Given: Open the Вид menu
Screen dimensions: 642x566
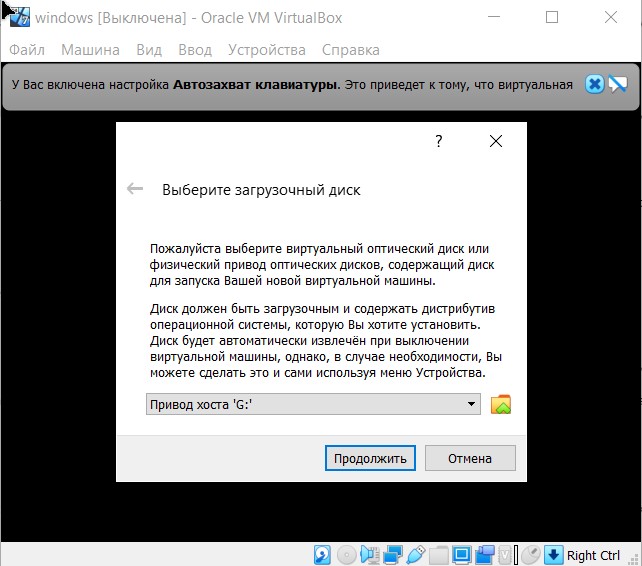Looking at the screenshot, I should (149, 50).
